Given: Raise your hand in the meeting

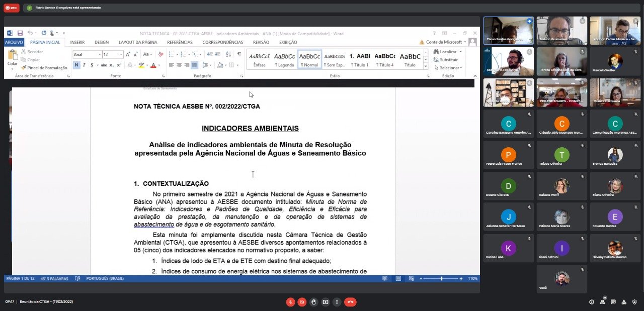Looking at the screenshot, I should (313, 302).
